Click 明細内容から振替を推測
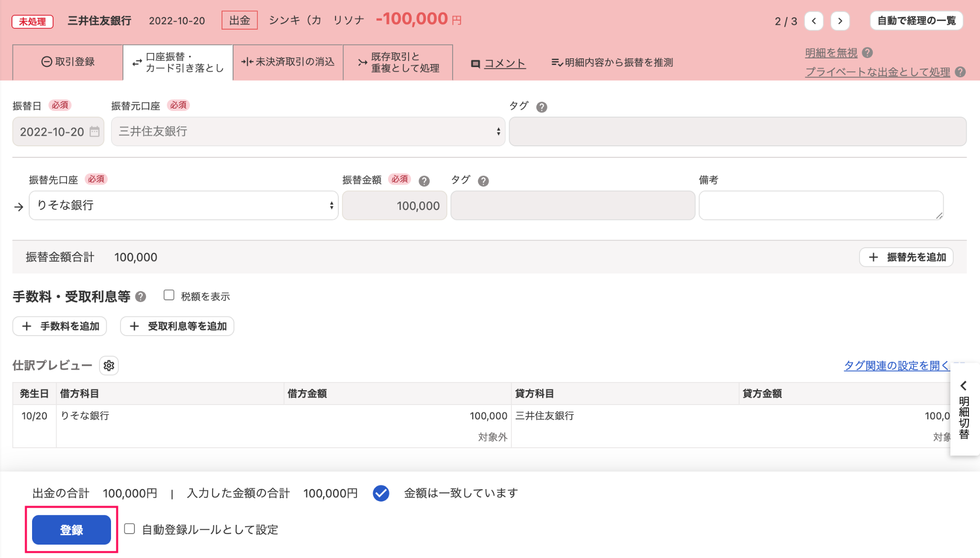 coord(612,62)
